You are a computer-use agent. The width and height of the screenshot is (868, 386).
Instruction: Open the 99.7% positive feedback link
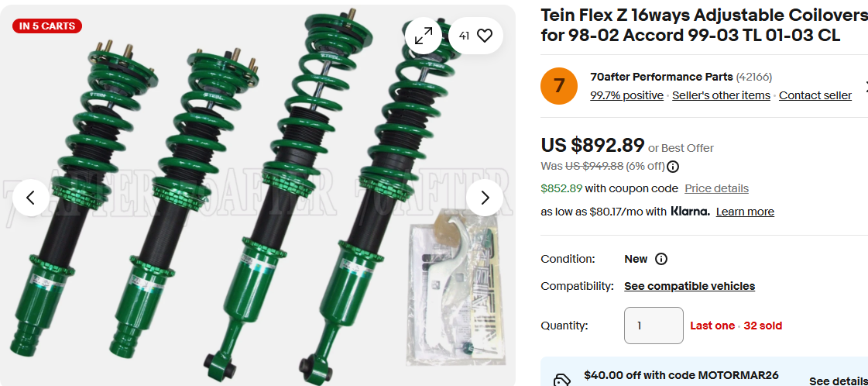click(x=626, y=95)
